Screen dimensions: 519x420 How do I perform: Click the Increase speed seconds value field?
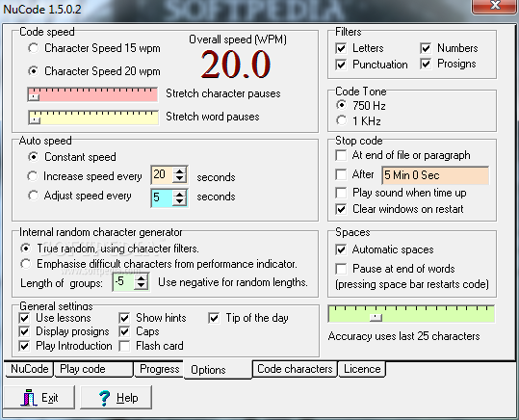pyautogui.click(x=162, y=174)
